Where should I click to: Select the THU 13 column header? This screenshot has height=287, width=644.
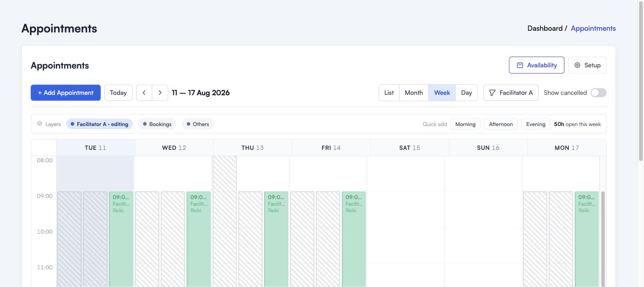(253, 148)
